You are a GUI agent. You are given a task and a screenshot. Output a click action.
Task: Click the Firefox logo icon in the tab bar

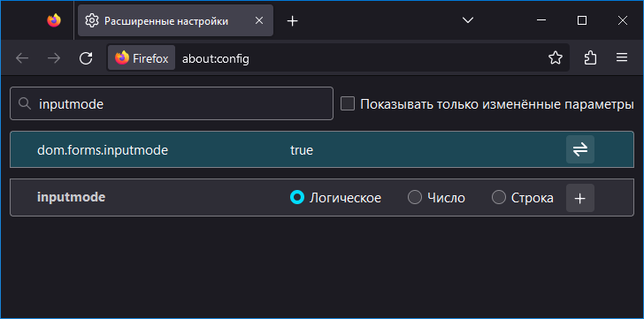[54, 20]
